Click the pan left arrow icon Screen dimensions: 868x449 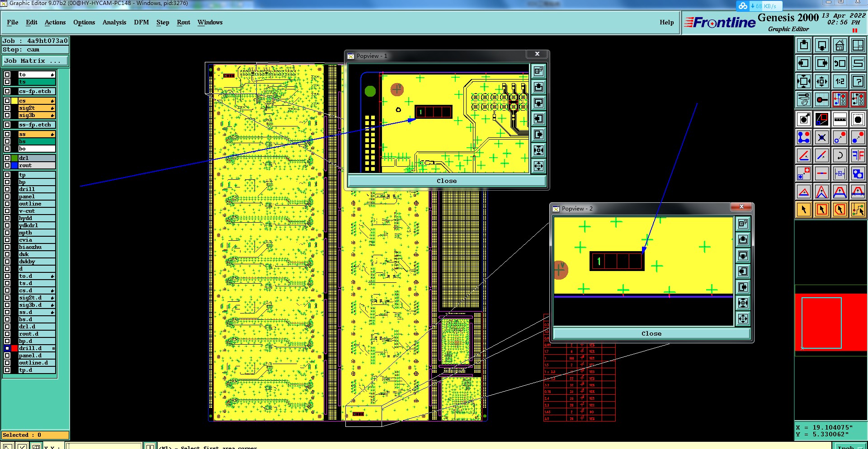[x=803, y=63]
